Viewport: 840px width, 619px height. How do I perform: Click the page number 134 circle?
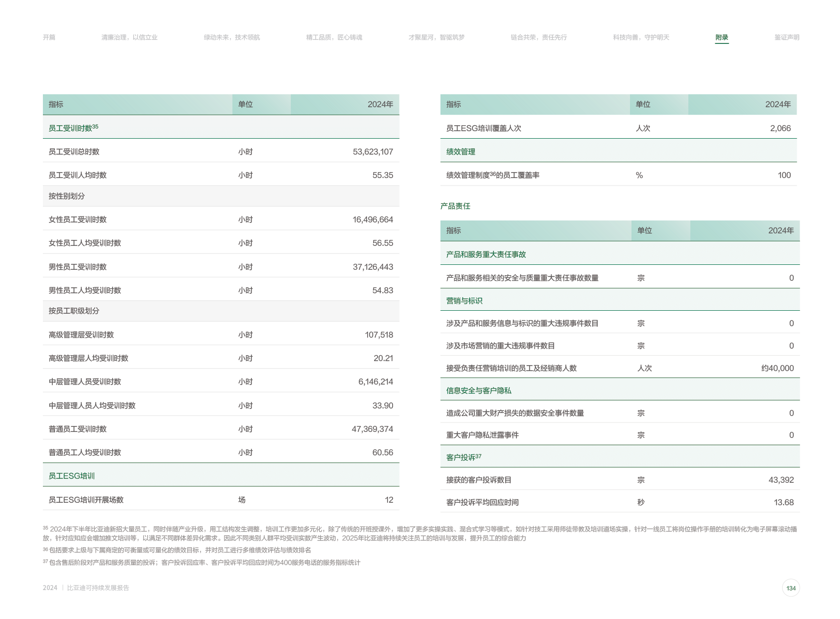coord(791,588)
